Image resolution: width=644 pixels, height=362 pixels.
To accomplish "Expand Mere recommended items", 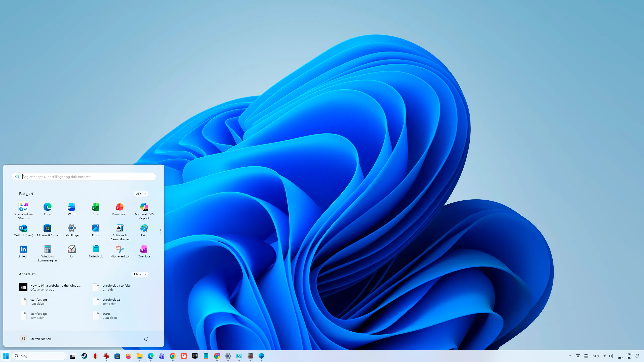I will pyautogui.click(x=140, y=274).
